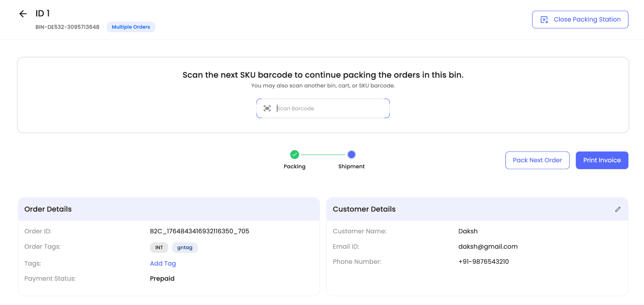Click the Multiple Orders badge

(x=131, y=27)
